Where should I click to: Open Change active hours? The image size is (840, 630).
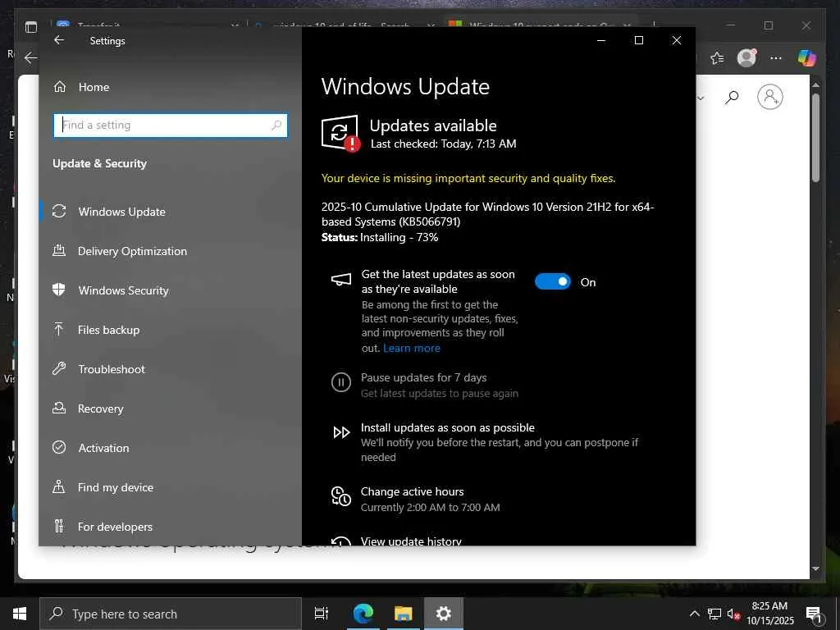(412, 492)
